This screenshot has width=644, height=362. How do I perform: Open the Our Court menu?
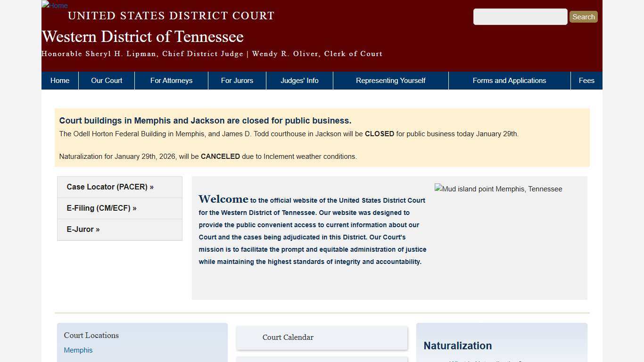point(106,80)
